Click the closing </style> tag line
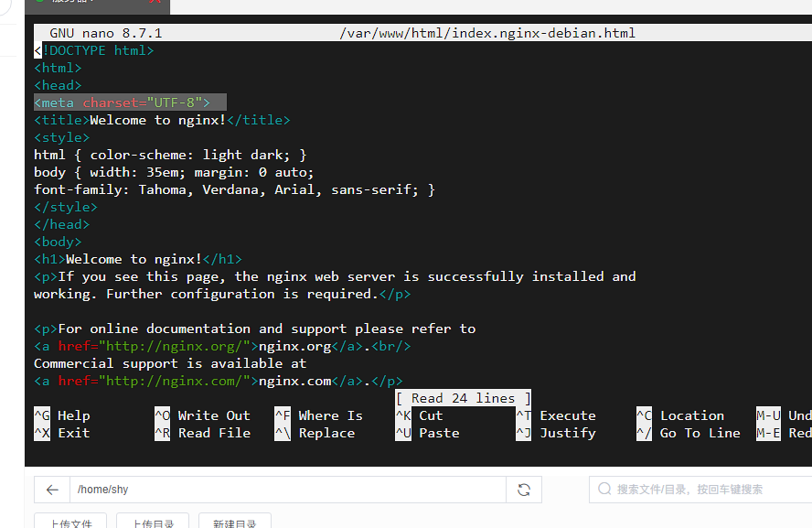812x528 pixels. [66, 207]
